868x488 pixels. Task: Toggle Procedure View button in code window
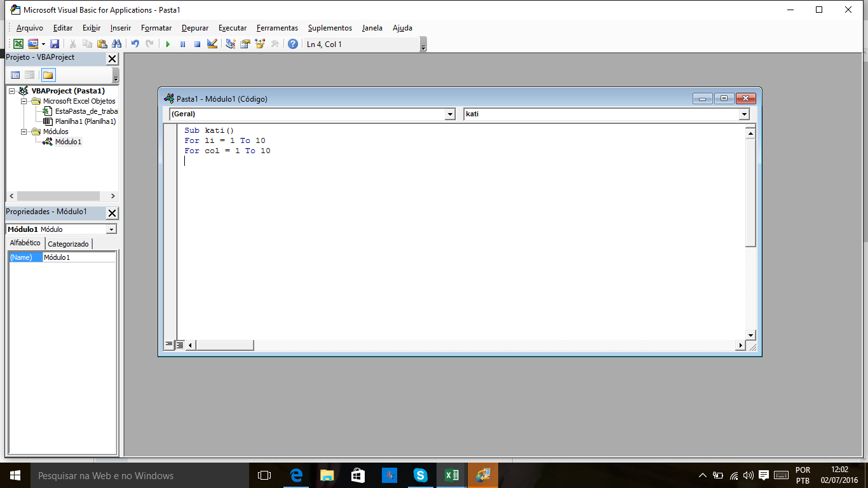169,344
